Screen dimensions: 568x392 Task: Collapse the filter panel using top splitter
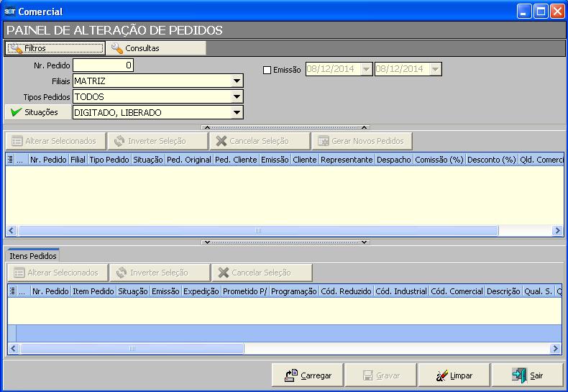(285, 127)
